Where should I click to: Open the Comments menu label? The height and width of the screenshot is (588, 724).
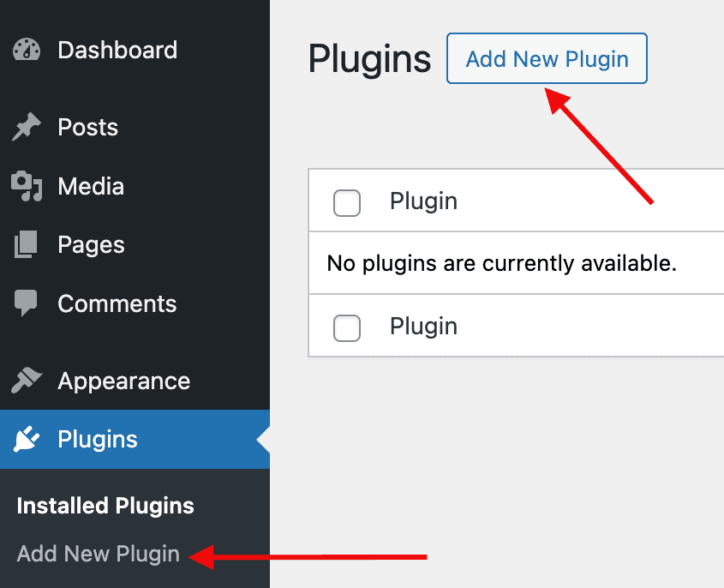(117, 303)
